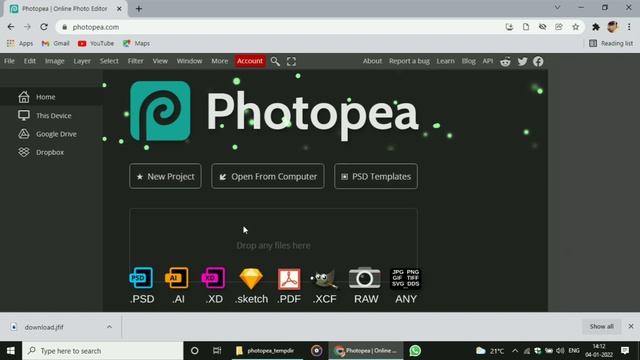The image size is (640, 360).
Task: Click the PSD Templates button
Action: (x=376, y=176)
